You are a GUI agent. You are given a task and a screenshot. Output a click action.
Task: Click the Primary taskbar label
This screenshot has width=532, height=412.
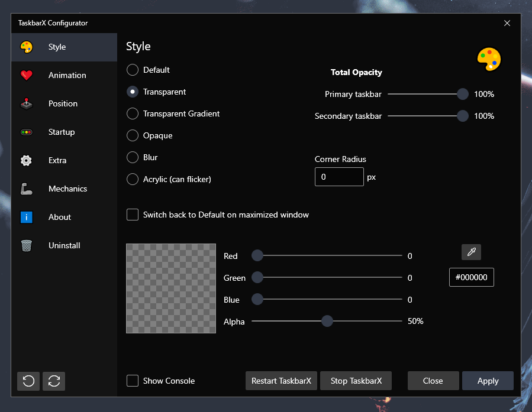(x=353, y=94)
